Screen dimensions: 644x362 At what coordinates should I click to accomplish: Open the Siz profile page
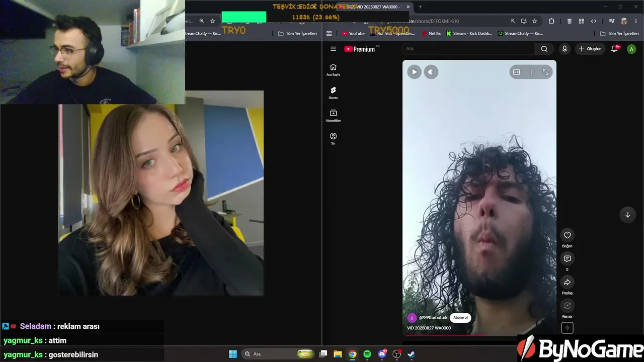click(333, 139)
